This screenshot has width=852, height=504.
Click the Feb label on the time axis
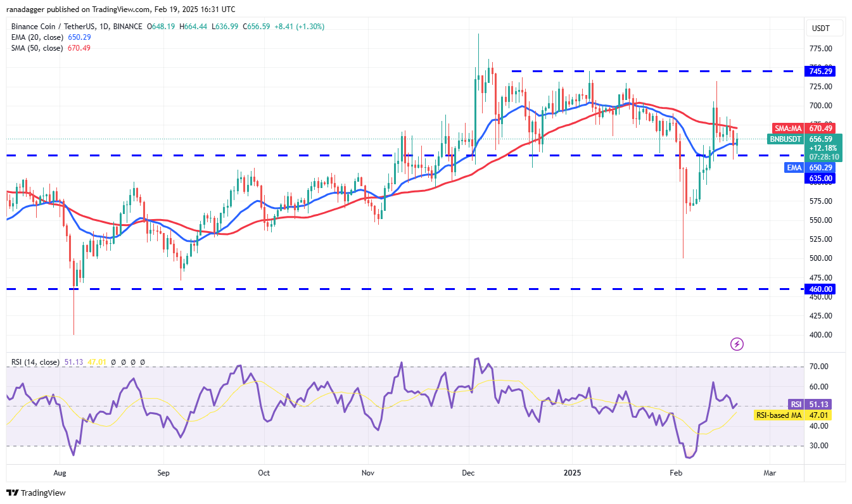pyautogui.click(x=675, y=472)
